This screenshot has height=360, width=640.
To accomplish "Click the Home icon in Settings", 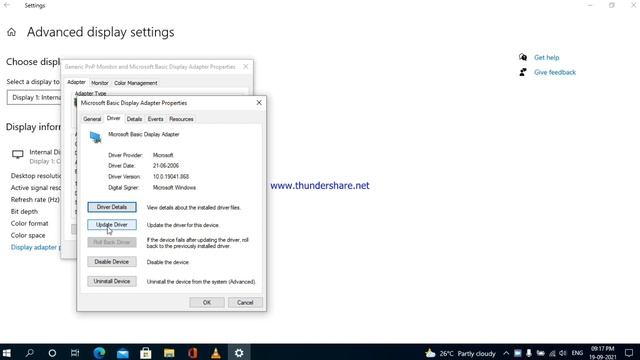I will (x=11, y=32).
